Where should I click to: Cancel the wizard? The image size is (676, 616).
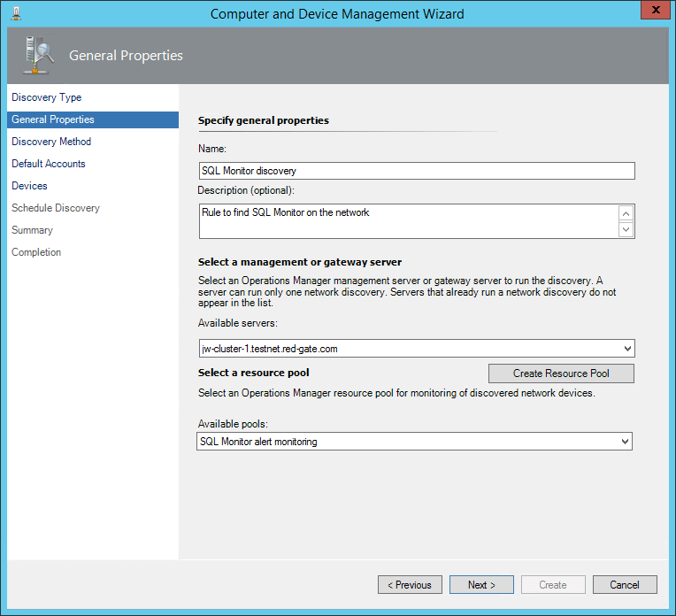click(626, 585)
